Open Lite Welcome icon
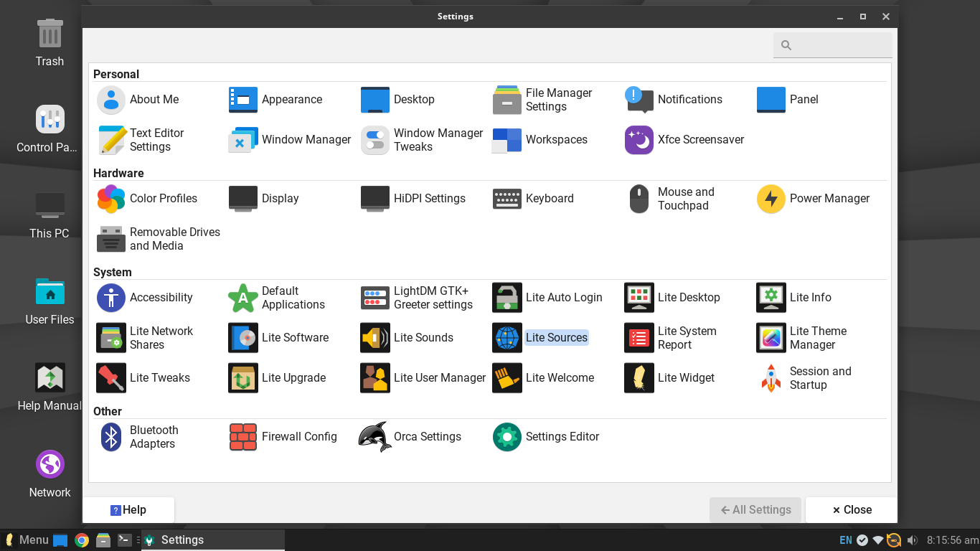The width and height of the screenshot is (980, 551). pos(507,378)
